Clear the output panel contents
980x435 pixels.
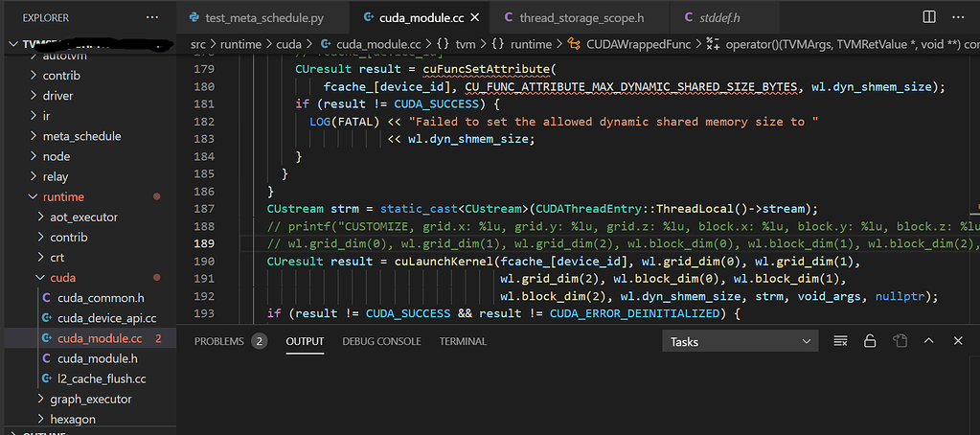[x=840, y=341]
